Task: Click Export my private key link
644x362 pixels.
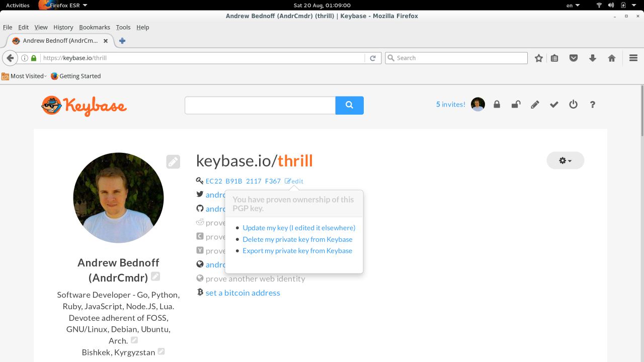Action: pyautogui.click(x=297, y=250)
